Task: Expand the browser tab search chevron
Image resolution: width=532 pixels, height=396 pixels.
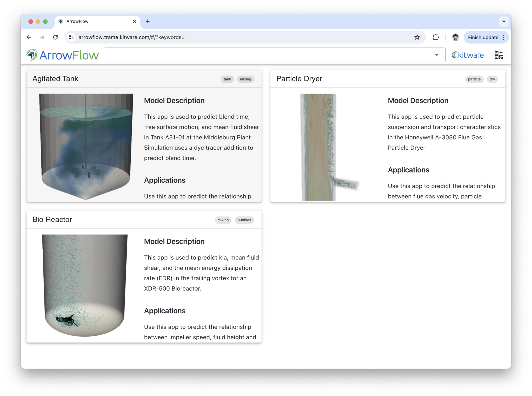Action: (504, 21)
